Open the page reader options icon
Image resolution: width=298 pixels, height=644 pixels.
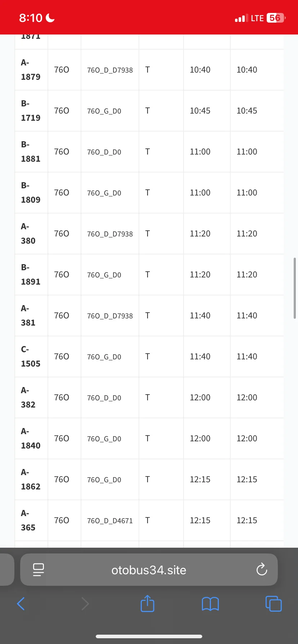[38, 570]
